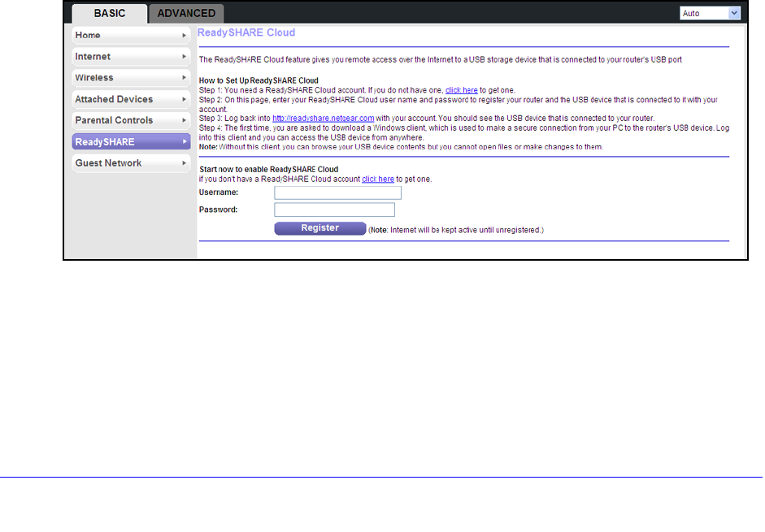Click the note beside the Register button

pyautogui.click(x=456, y=230)
